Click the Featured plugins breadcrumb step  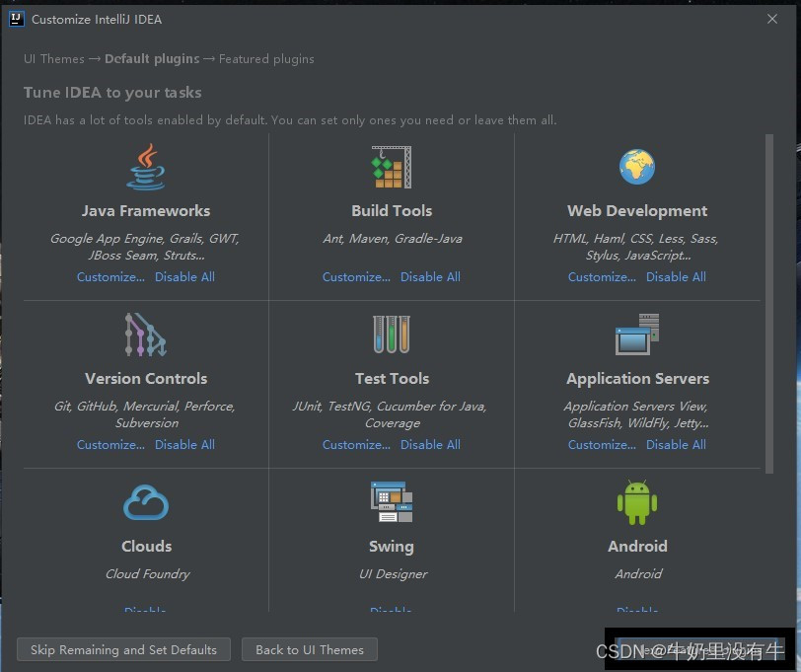pyautogui.click(x=266, y=59)
